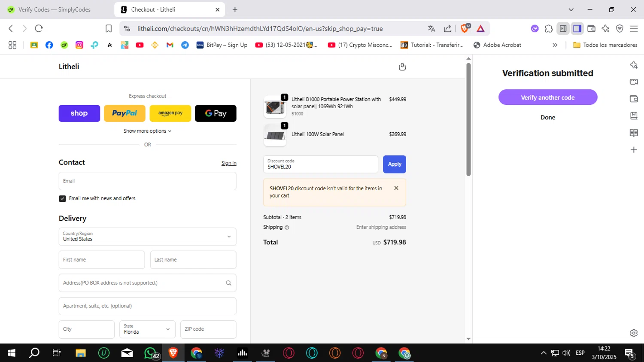Click the Litheli B1000 product thumbnail
The image size is (644, 362).
pyautogui.click(x=275, y=107)
